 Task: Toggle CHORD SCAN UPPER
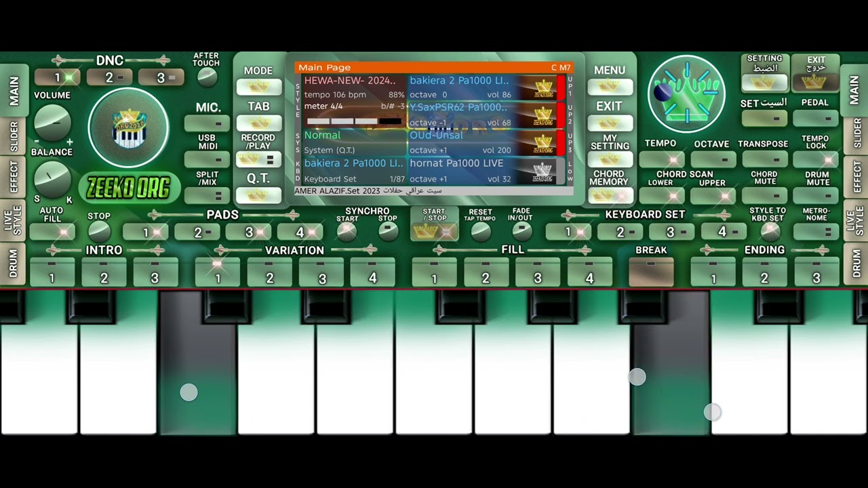click(713, 196)
